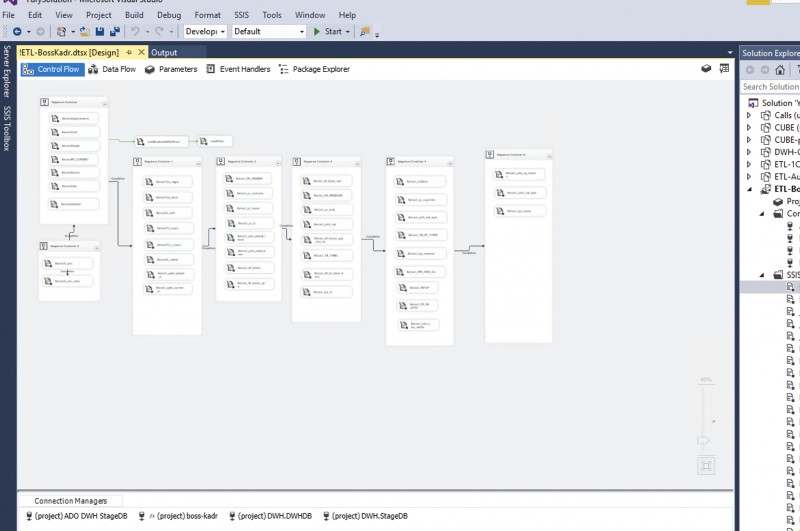The image size is (800, 531).
Task: Navigate backward with the blue back arrow
Action: point(17,32)
